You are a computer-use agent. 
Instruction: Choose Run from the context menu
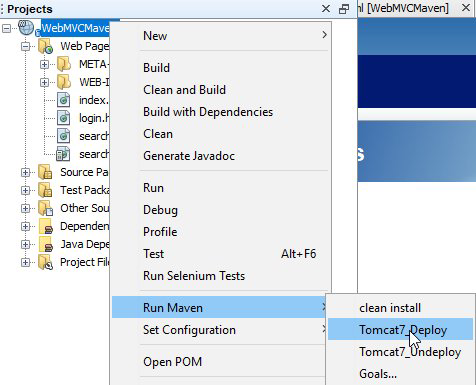[221, 188]
